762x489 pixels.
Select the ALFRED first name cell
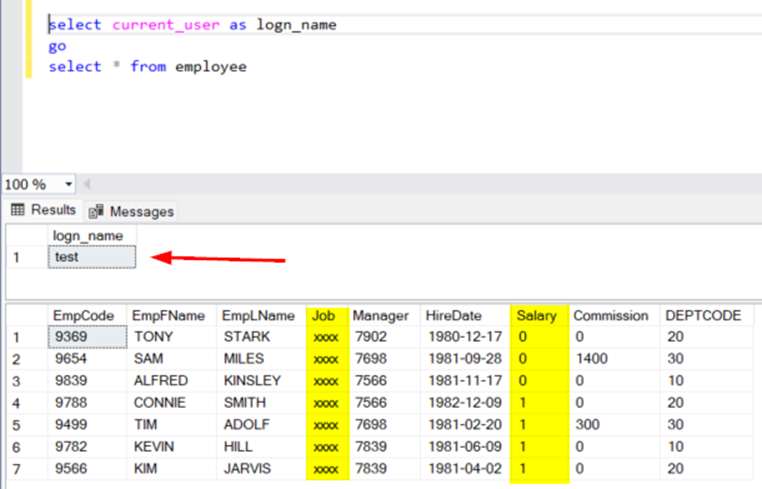pos(172,381)
